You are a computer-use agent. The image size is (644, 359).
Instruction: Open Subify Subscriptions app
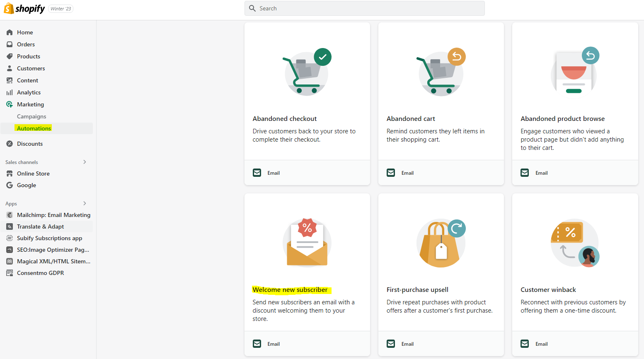50,238
